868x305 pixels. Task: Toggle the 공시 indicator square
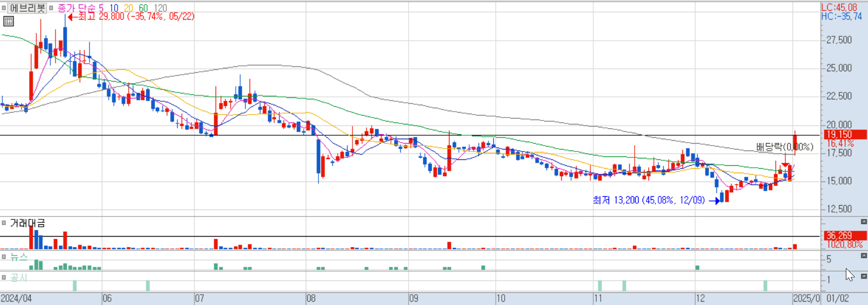pyautogui.click(x=4, y=277)
